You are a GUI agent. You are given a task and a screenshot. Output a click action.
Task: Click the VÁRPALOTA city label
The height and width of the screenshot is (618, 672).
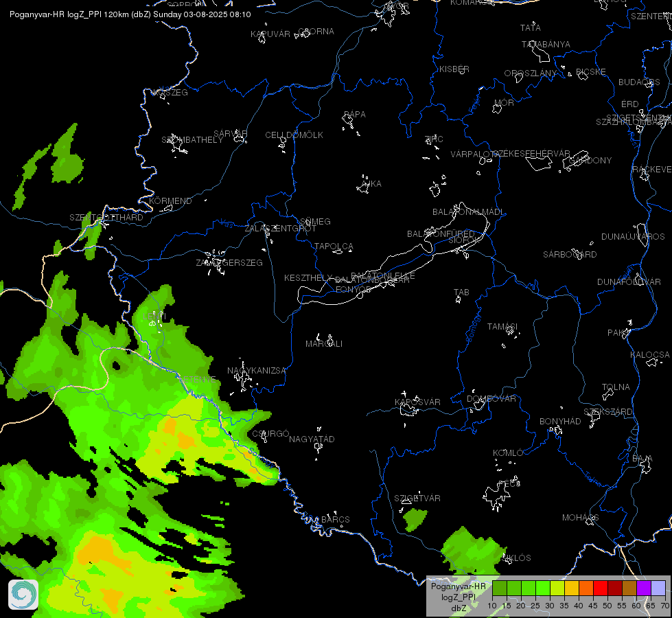point(474,154)
